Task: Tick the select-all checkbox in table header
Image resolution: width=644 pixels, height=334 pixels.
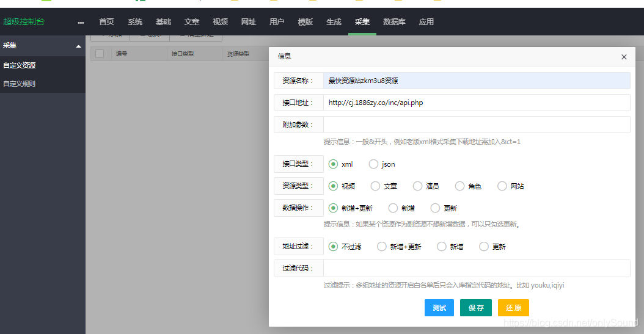Action: pos(100,54)
